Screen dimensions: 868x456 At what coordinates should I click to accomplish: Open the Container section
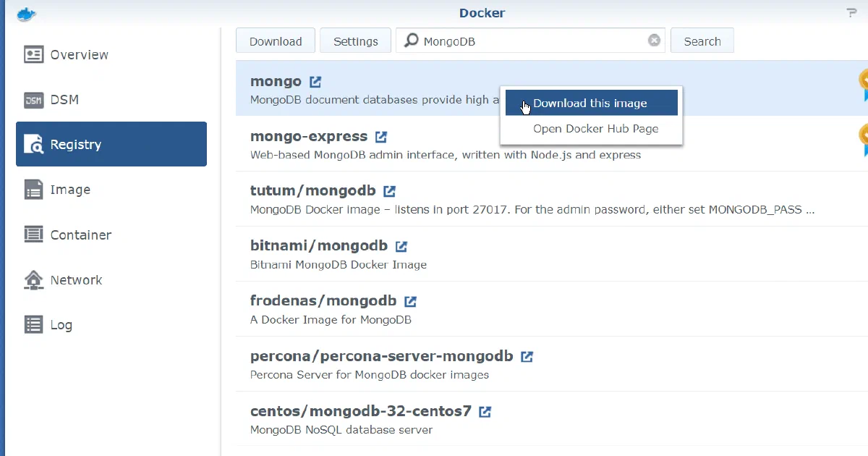click(111, 235)
